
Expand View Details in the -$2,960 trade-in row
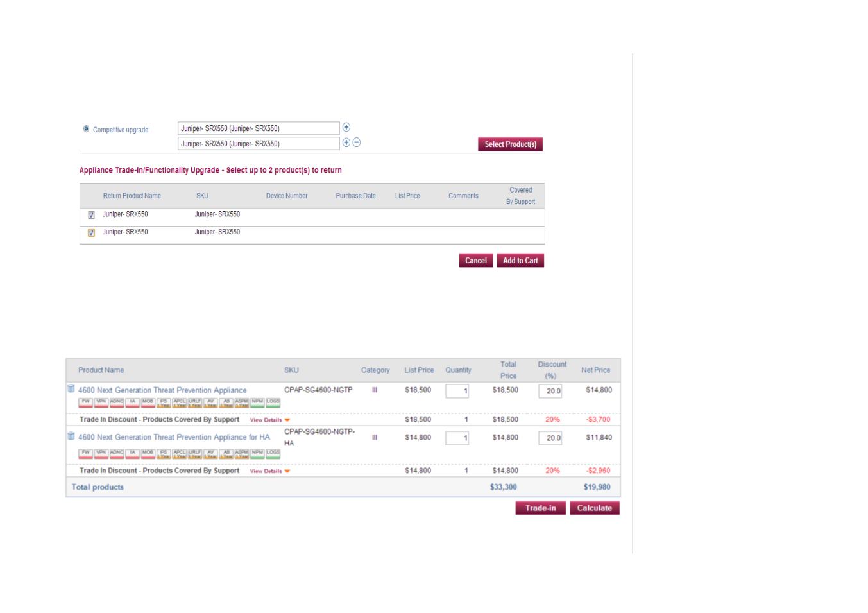coord(270,471)
